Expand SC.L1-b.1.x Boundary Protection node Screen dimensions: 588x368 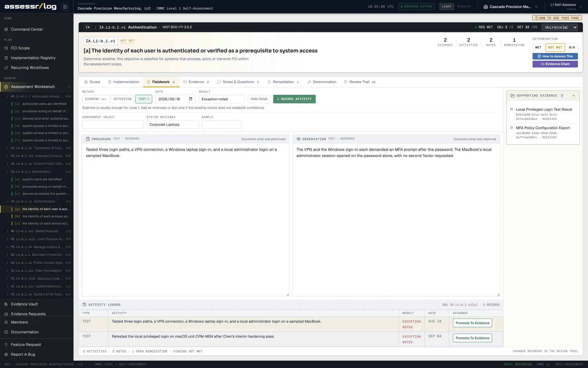tap(8, 255)
